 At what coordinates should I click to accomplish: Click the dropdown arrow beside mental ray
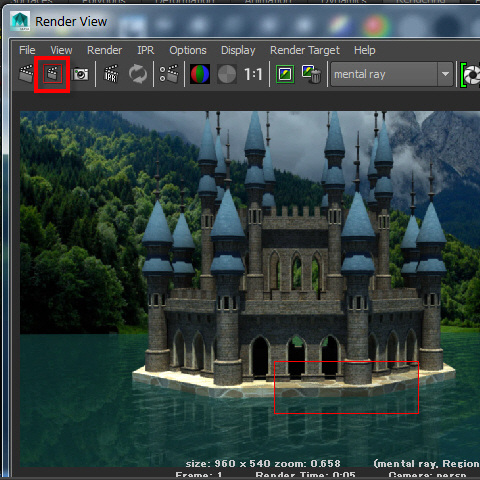pos(445,74)
